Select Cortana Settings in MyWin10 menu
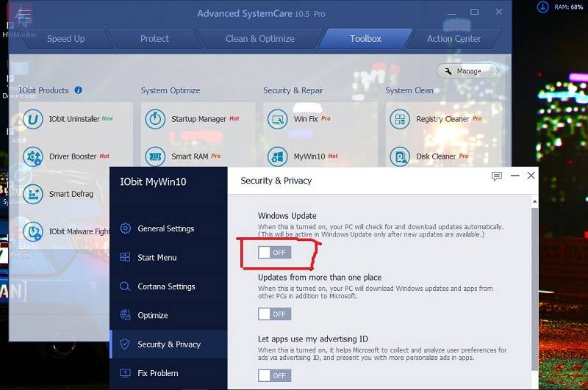 [168, 286]
